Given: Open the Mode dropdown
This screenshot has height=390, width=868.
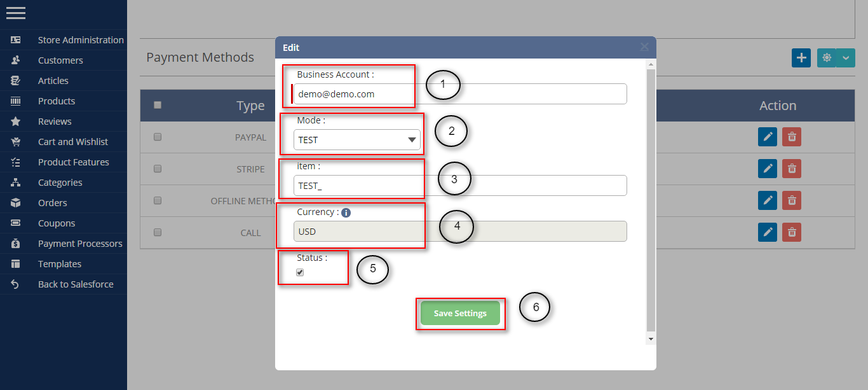Looking at the screenshot, I should click(x=356, y=140).
